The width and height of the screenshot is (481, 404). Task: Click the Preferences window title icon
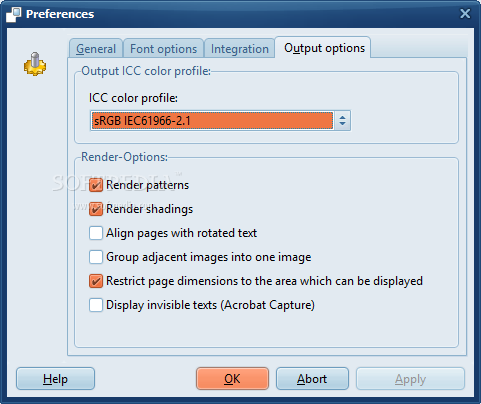point(14,14)
